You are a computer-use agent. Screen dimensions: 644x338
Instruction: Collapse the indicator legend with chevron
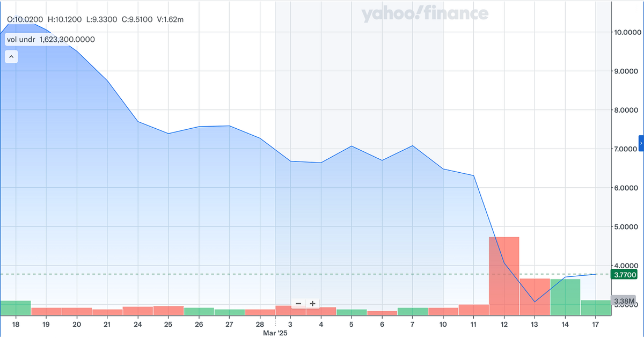(x=12, y=56)
